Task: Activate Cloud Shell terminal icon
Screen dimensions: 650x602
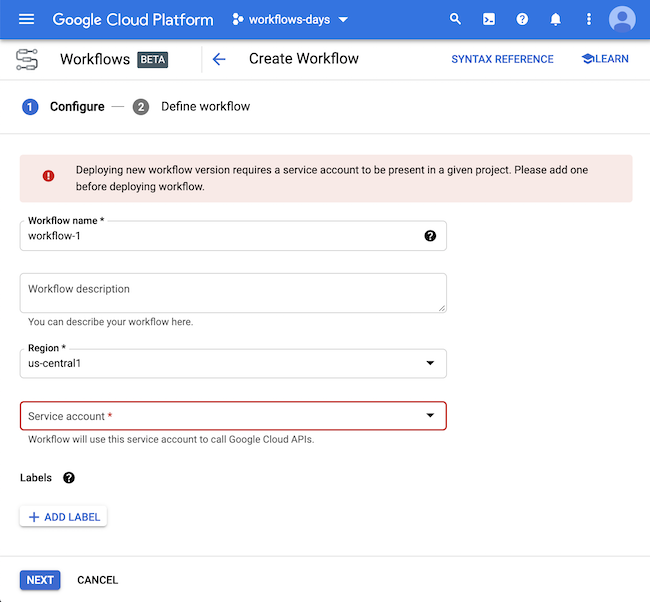Action: coord(489,19)
